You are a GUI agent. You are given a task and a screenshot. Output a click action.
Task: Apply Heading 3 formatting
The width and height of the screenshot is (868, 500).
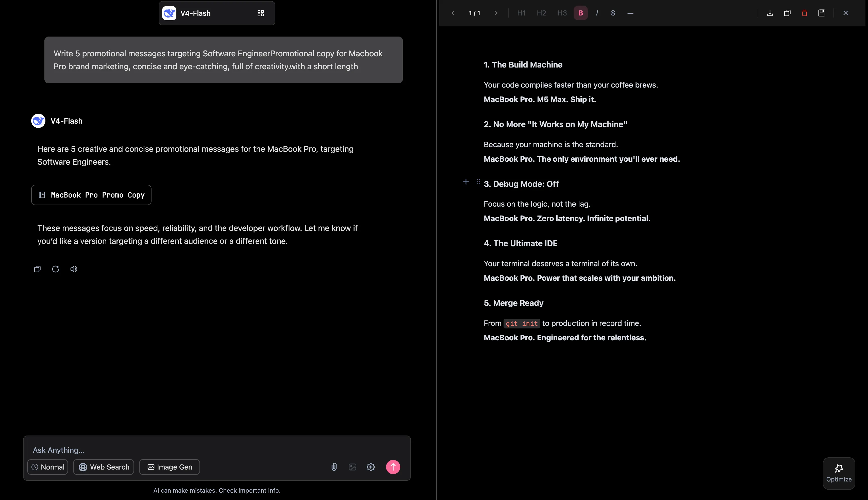tap(562, 13)
